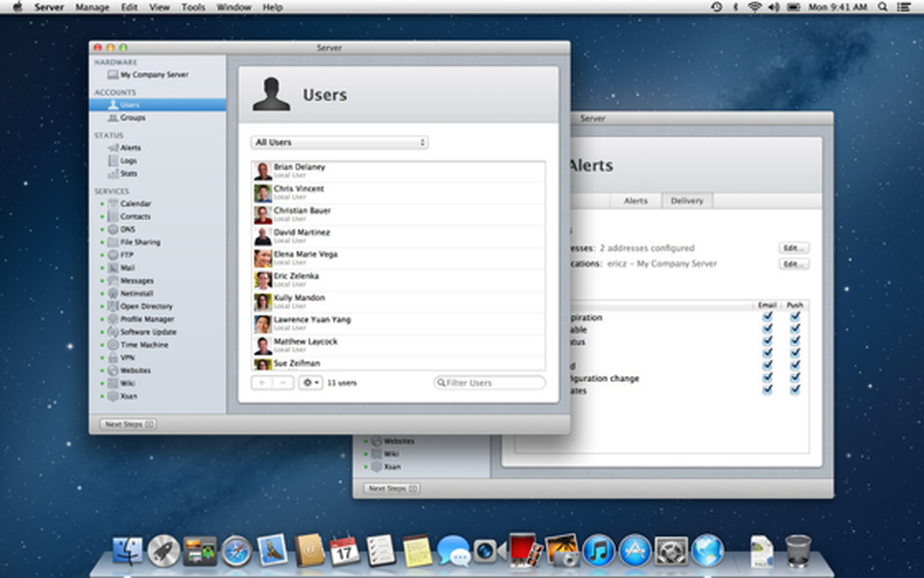Open the gear action menu below the users list
924x578 pixels.
tap(310, 382)
